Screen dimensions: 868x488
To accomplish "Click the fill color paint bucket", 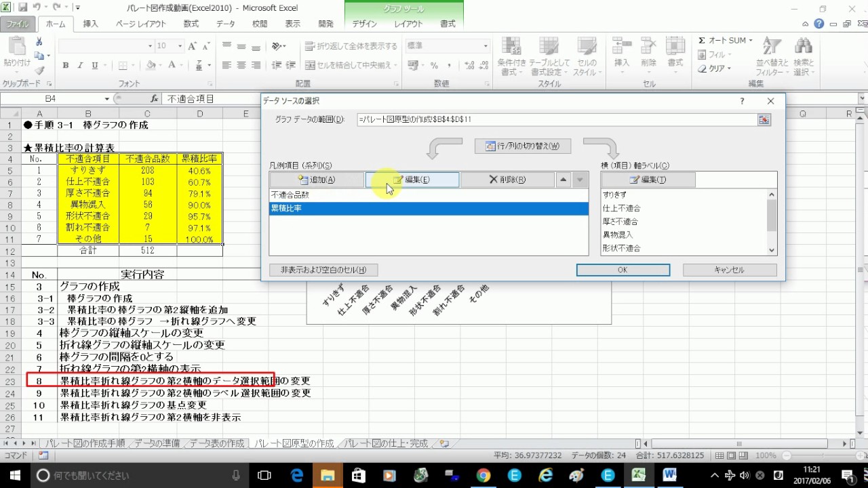I will click(x=151, y=66).
